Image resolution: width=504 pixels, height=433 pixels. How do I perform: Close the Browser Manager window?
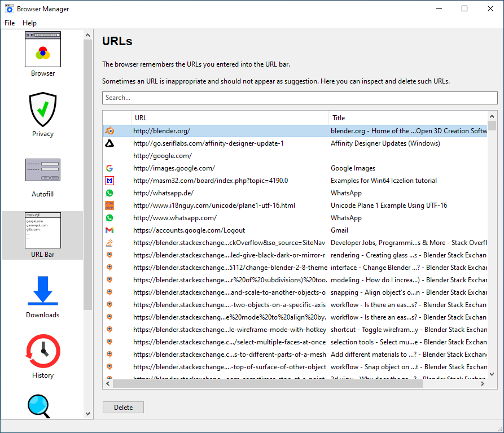[x=490, y=8]
